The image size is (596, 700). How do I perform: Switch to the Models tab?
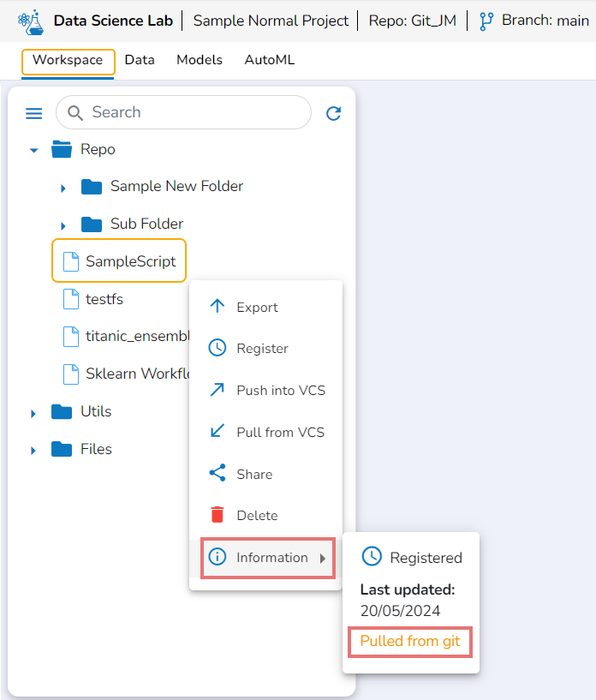pos(200,60)
